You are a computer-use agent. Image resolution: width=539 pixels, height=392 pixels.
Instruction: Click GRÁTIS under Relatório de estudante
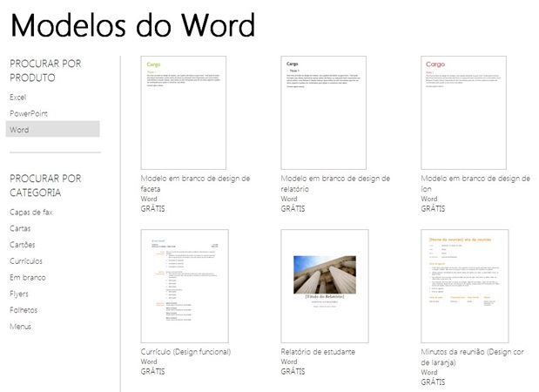[x=293, y=371]
